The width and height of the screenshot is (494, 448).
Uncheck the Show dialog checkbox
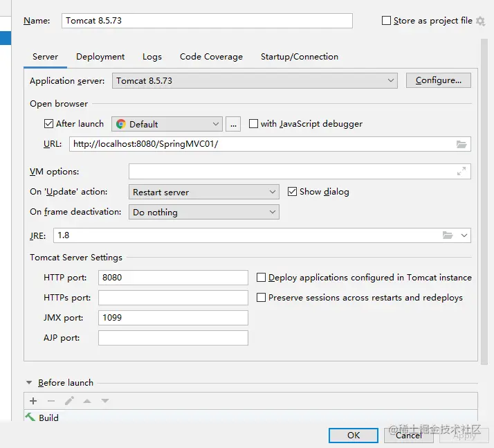tap(292, 191)
